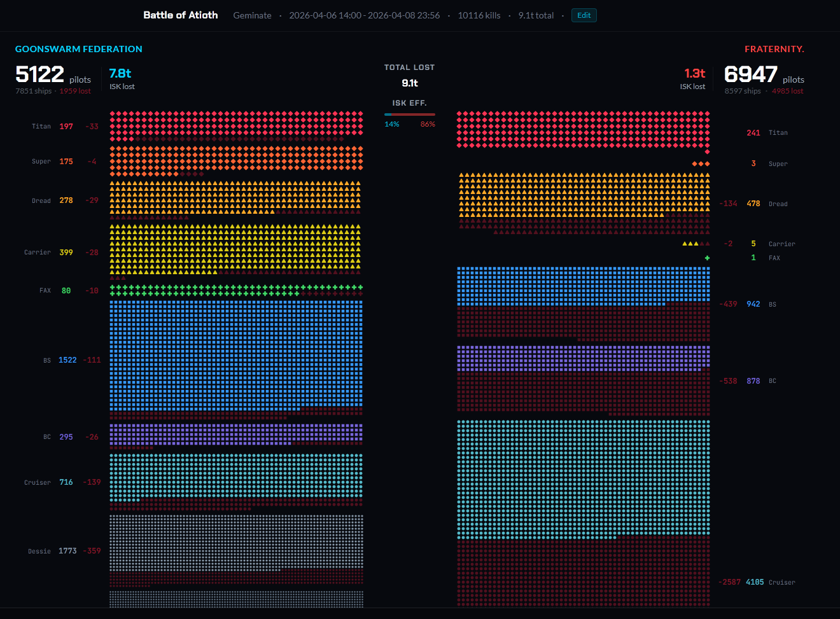Image resolution: width=840 pixels, height=619 pixels.
Task: Click Fraternity's Cruiser count 4105
Action: [755, 582]
